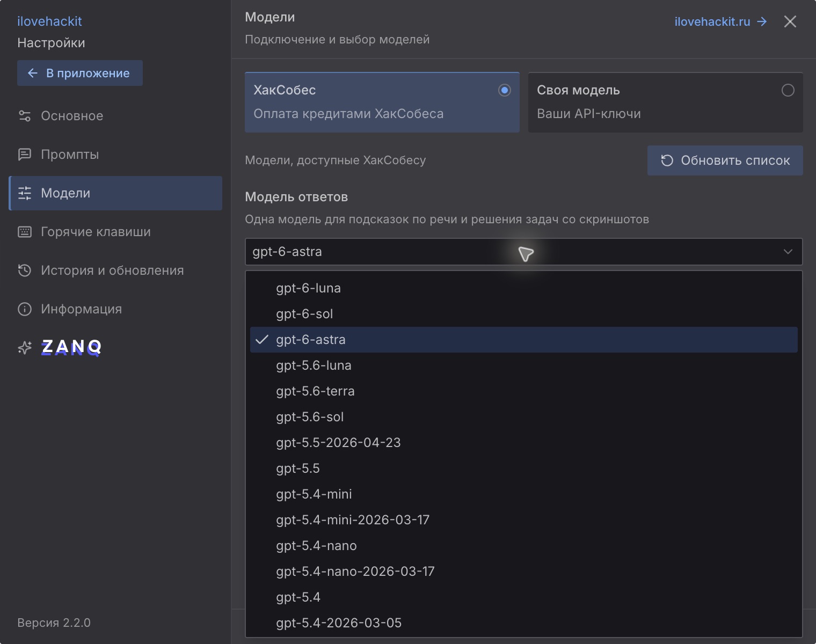Screen dimensions: 816x644
Task: Close the settings window with X
Action: point(790,21)
